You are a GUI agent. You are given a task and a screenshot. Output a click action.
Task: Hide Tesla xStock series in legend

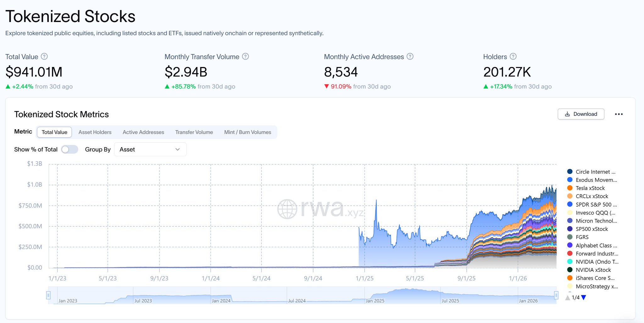click(x=586, y=188)
